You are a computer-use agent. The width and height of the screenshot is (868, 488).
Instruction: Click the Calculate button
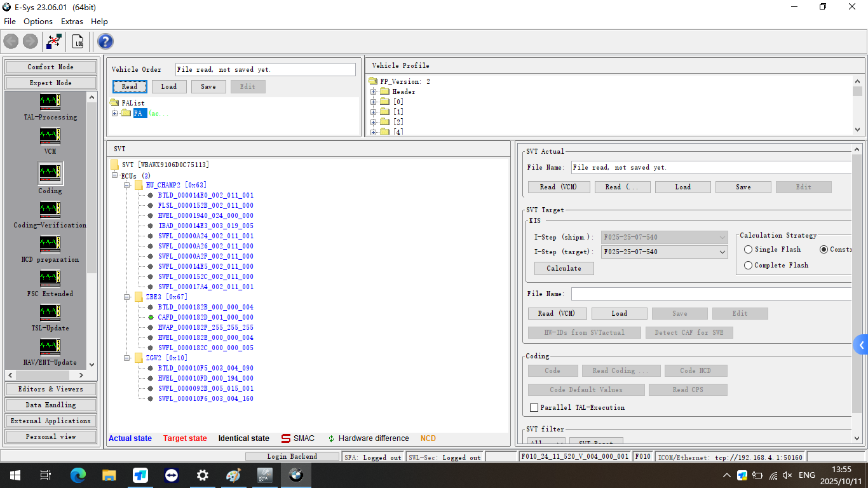click(564, 269)
